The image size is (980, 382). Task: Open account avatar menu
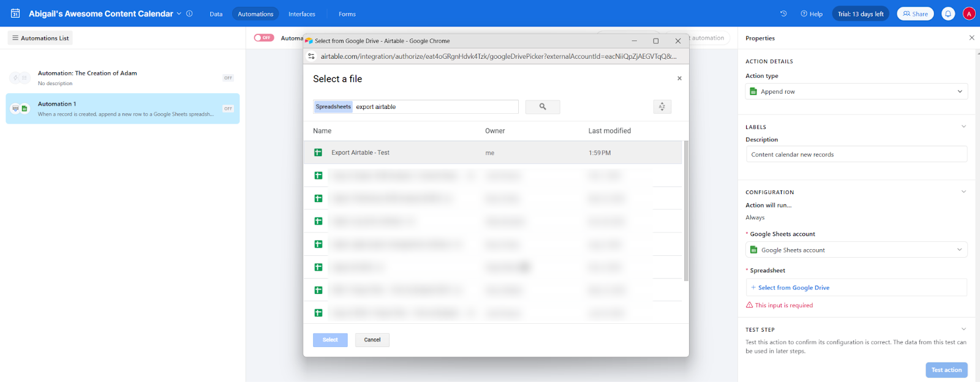[968, 13]
